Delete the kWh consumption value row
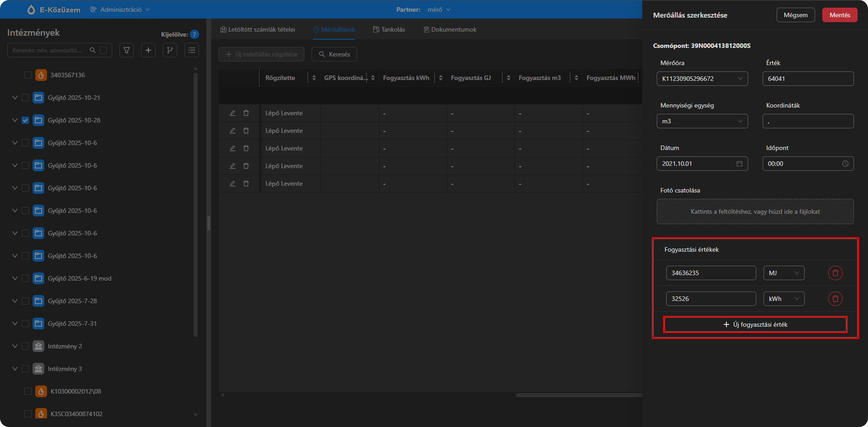The image size is (868, 427). [835, 299]
